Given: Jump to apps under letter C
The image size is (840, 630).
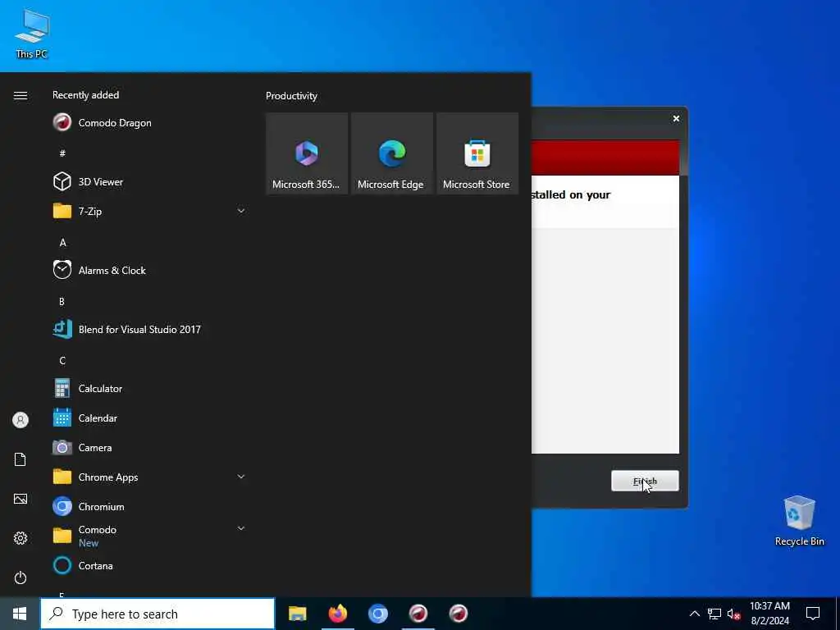Looking at the screenshot, I should coord(62,361).
